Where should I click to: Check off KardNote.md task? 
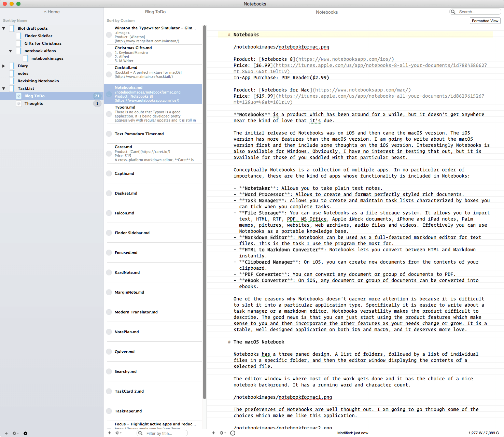(x=109, y=272)
